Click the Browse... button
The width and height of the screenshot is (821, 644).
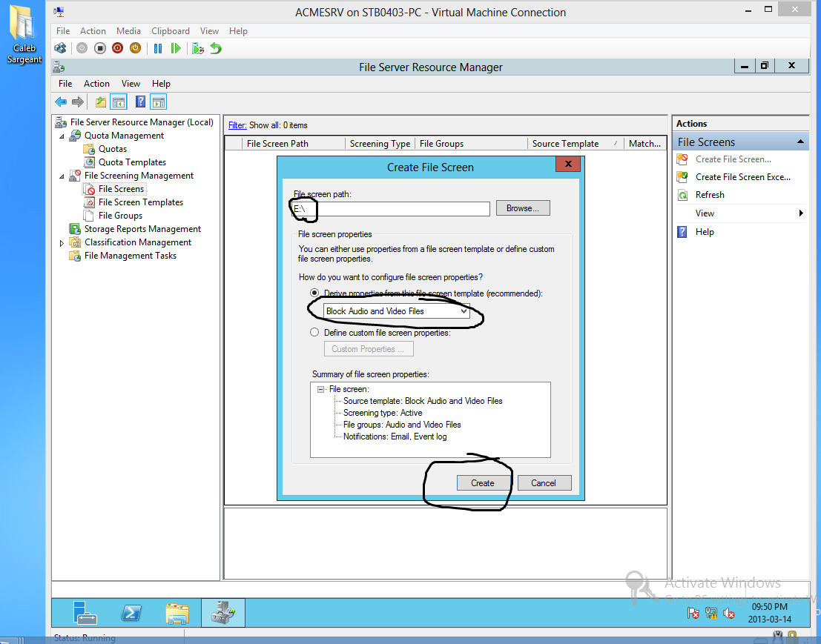(523, 208)
